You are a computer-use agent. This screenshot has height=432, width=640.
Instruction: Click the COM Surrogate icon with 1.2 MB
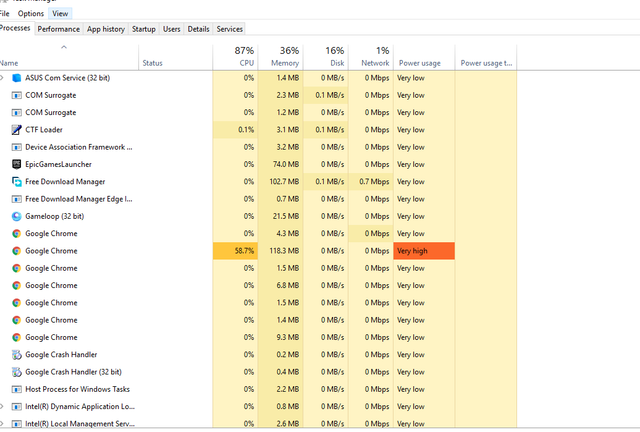coord(16,113)
